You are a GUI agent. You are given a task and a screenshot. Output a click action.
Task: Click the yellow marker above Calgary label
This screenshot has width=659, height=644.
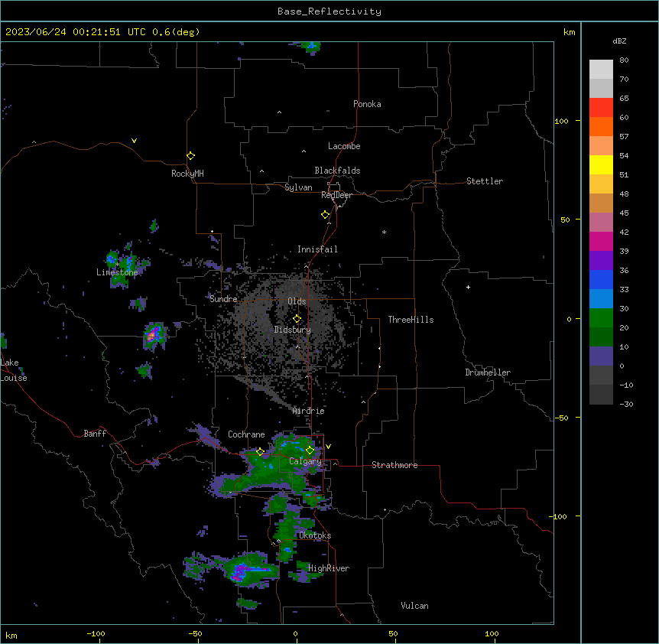coord(310,450)
